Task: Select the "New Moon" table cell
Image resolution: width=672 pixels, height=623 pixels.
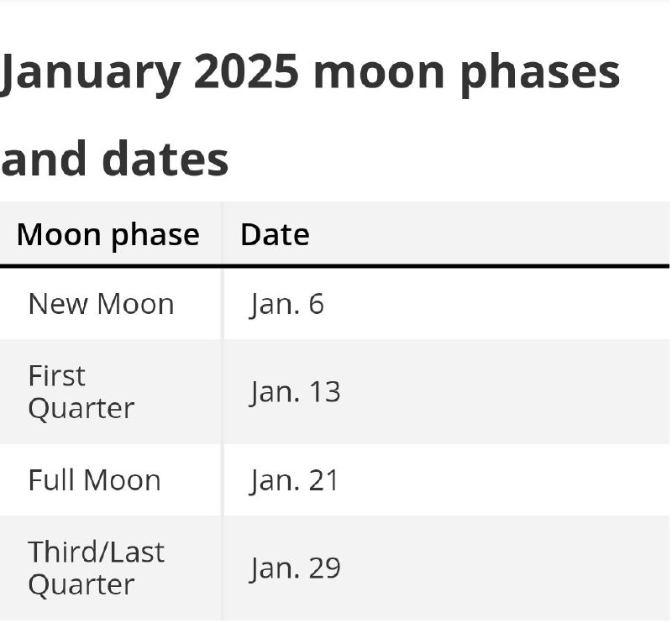Action: (101, 303)
